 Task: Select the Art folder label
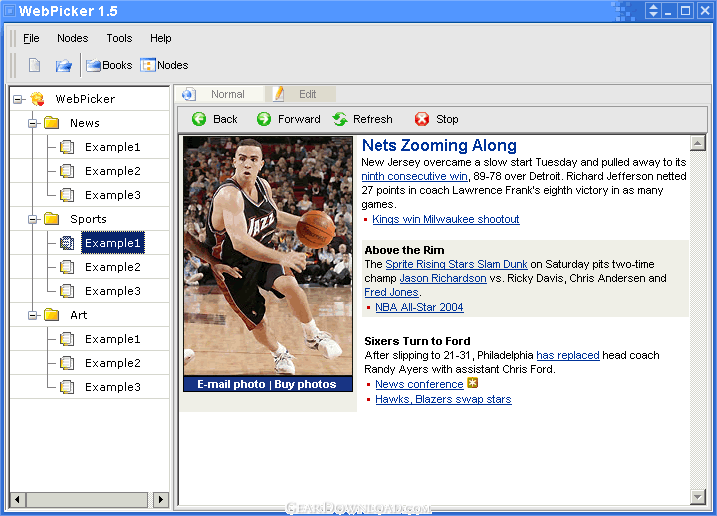(79, 315)
